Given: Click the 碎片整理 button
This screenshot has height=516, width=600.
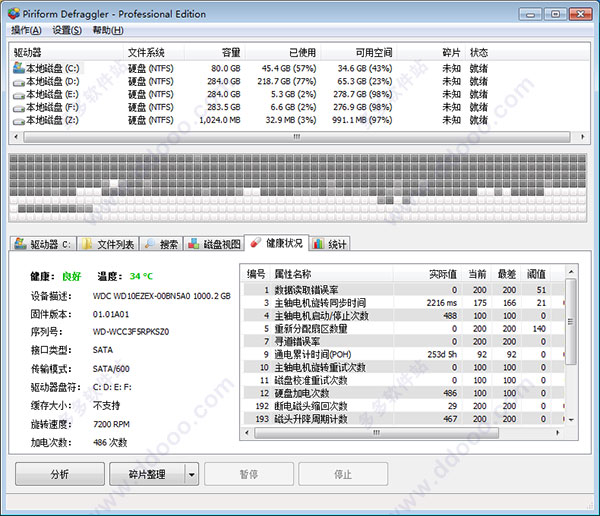Looking at the screenshot, I should coord(147,474).
